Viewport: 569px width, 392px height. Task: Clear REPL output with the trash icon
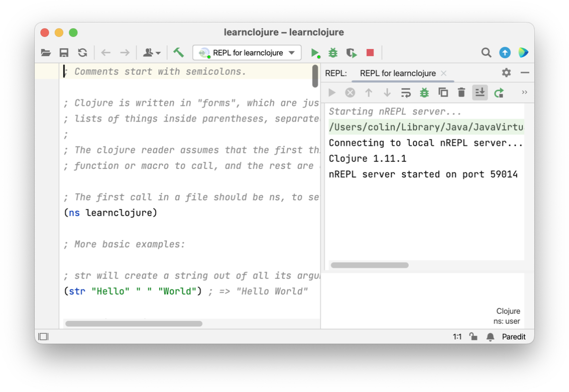[x=461, y=93]
